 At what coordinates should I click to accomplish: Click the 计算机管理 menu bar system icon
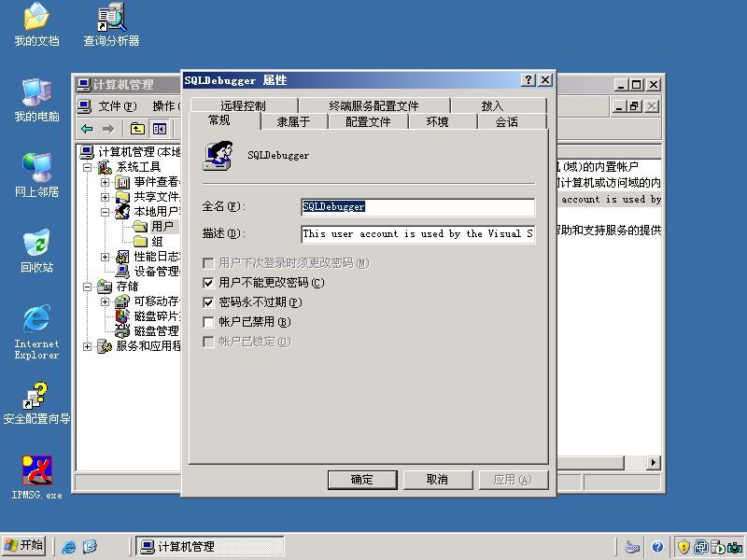click(84, 105)
